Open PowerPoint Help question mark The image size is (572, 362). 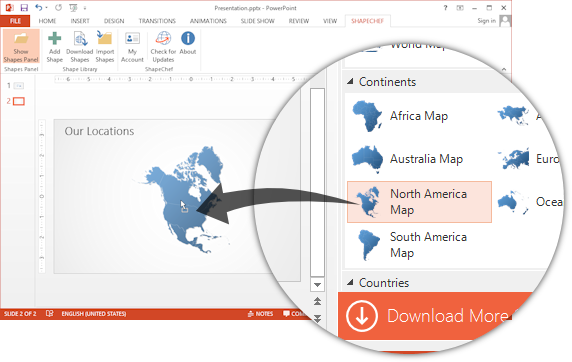tap(445, 8)
